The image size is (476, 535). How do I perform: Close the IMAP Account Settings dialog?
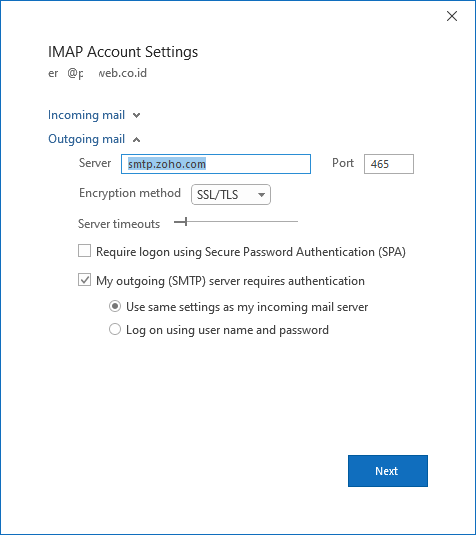(x=452, y=16)
